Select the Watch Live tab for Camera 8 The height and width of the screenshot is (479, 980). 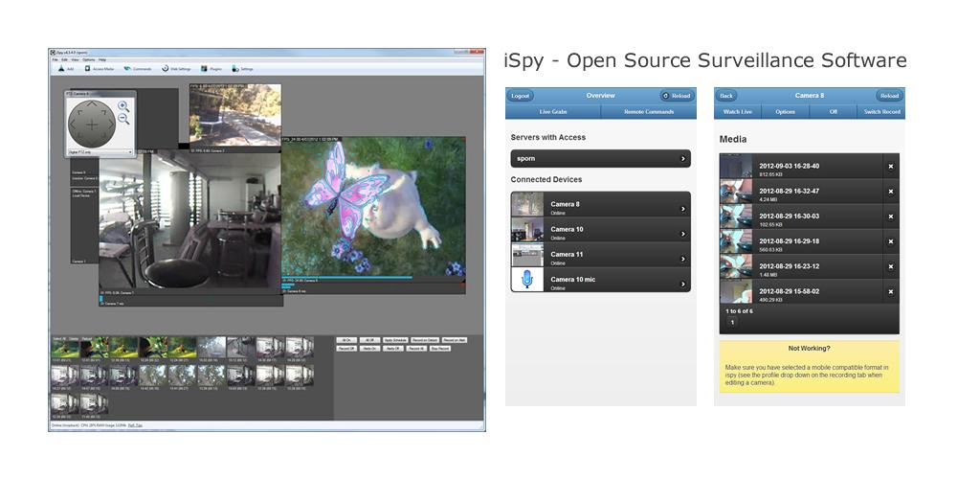[738, 112]
